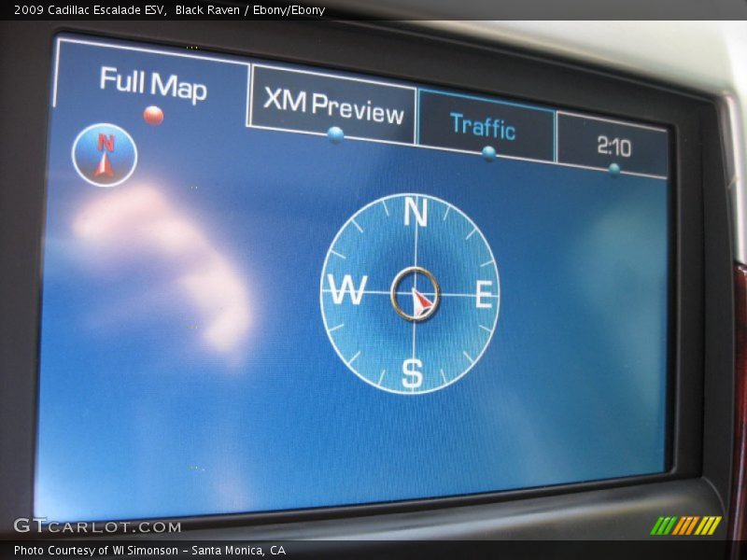Tap the W letter on large compass
Image resolution: width=747 pixels, height=560 pixels.
347,289
